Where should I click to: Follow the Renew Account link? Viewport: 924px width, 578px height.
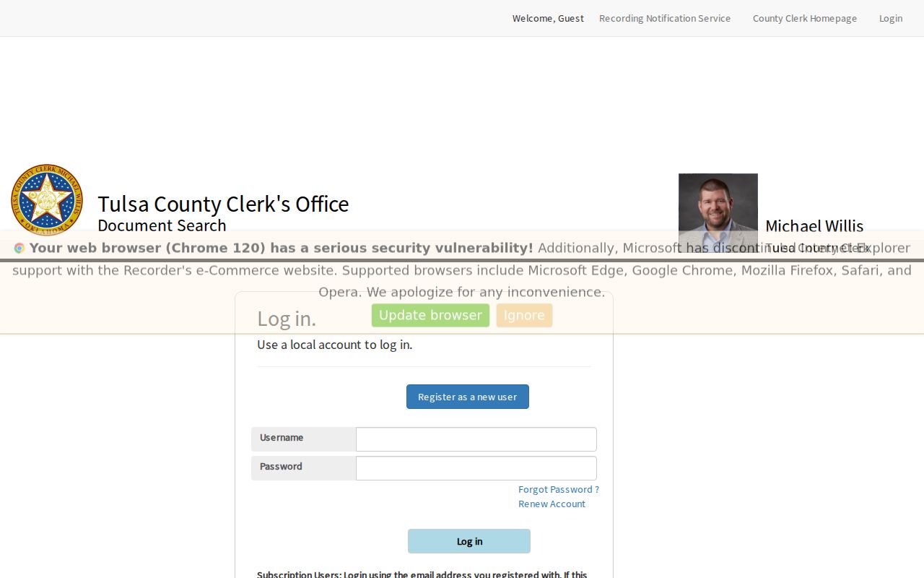[552, 504]
